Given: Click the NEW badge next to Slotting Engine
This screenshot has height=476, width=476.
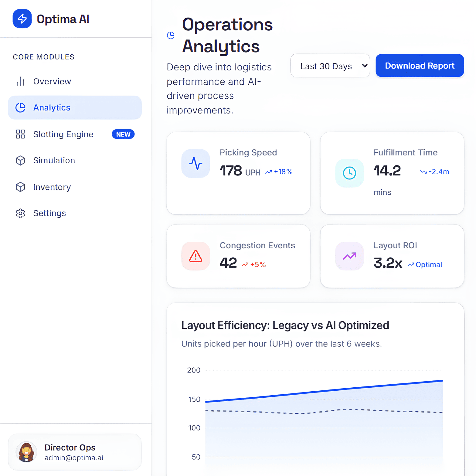Looking at the screenshot, I should coord(123,134).
